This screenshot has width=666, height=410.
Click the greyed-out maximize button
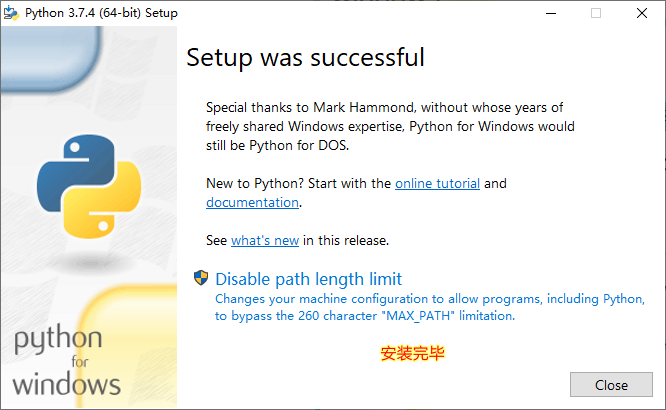pos(596,13)
